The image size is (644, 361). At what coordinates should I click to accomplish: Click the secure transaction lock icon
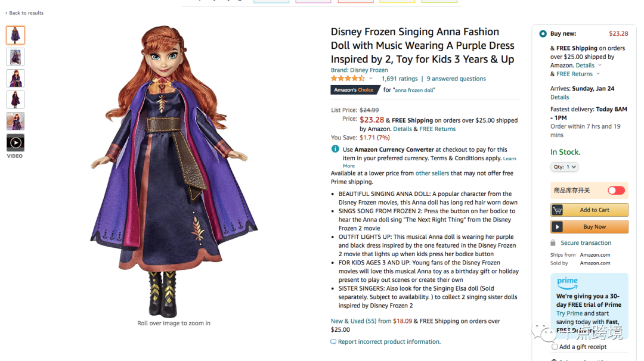pos(553,243)
